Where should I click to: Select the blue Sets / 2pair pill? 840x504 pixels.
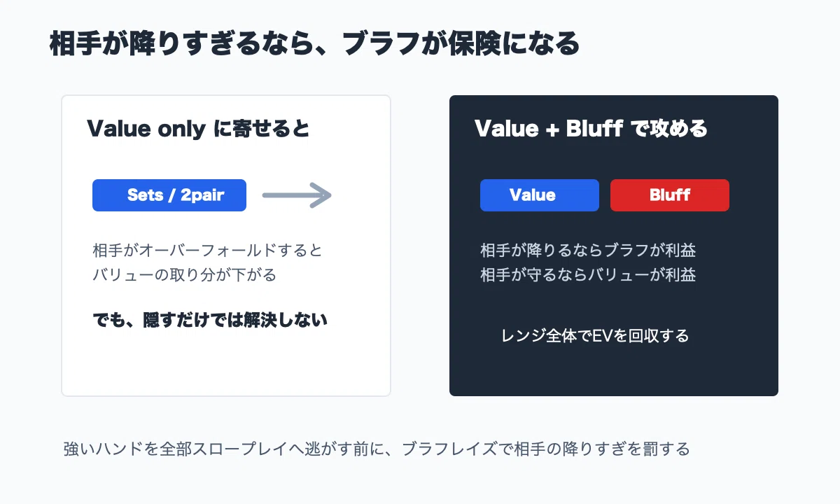point(169,195)
